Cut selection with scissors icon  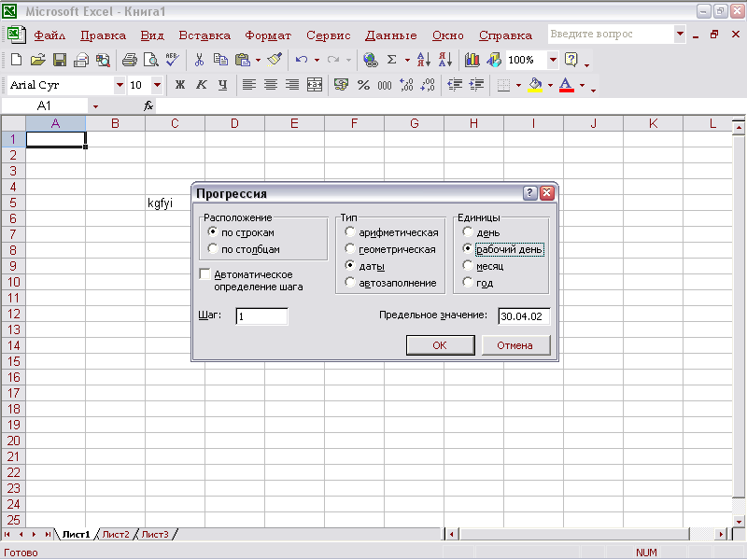tap(199, 60)
